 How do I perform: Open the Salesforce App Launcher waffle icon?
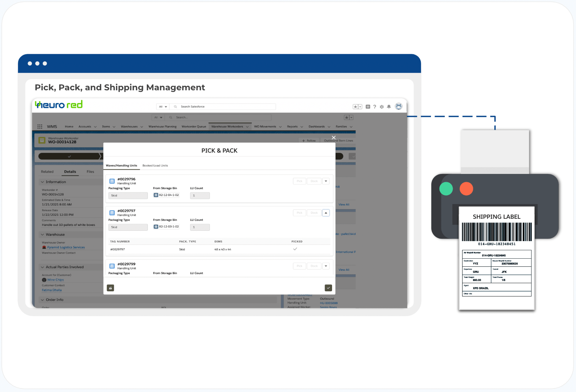tap(40, 126)
